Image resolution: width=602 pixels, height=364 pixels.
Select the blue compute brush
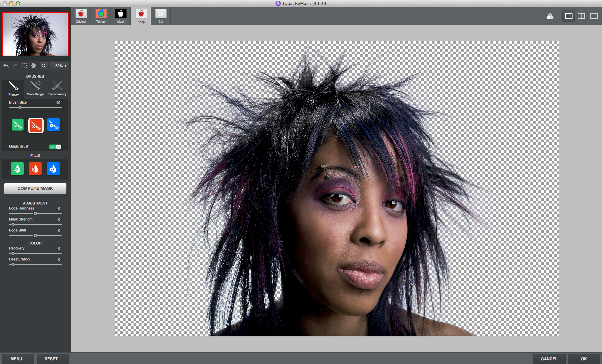pyautogui.click(x=54, y=125)
